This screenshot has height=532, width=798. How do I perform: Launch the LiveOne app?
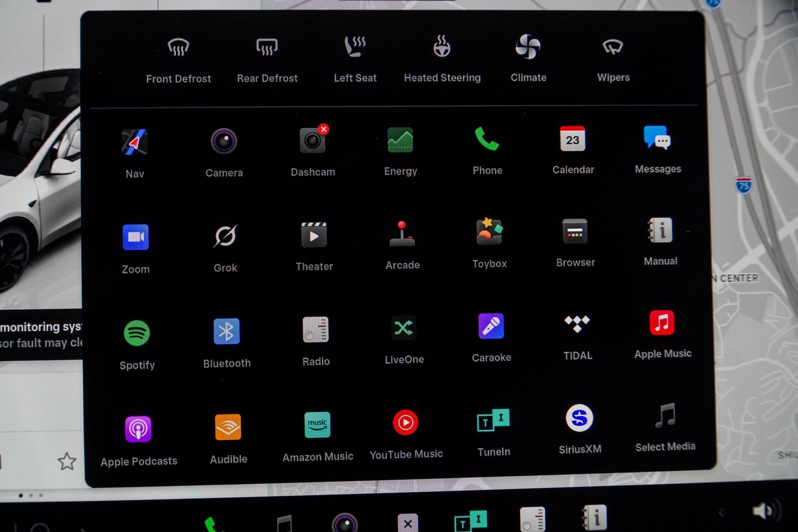pos(403,328)
